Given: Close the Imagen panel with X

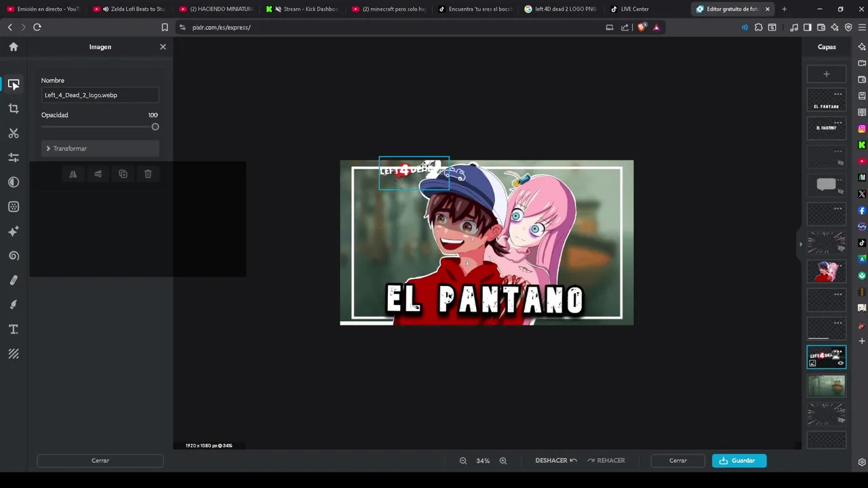Looking at the screenshot, I should 163,47.
